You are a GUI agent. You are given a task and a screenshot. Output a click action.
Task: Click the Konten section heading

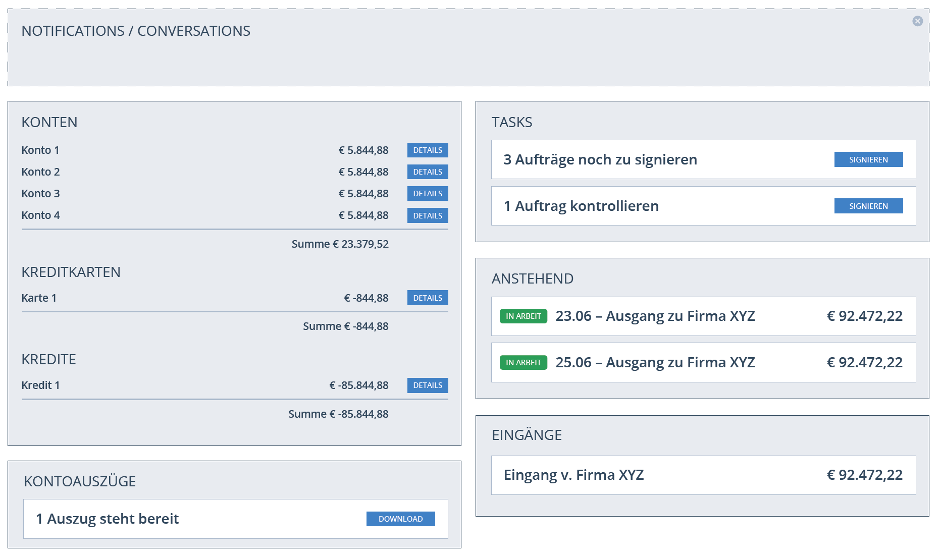click(49, 123)
